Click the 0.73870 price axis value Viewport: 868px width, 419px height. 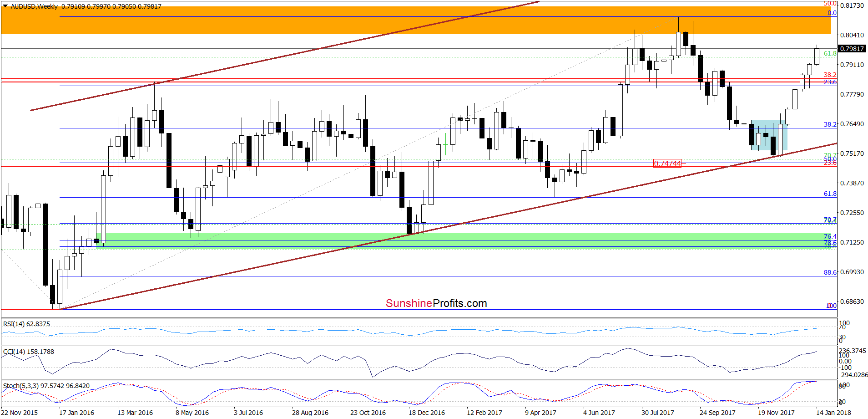(x=852, y=183)
